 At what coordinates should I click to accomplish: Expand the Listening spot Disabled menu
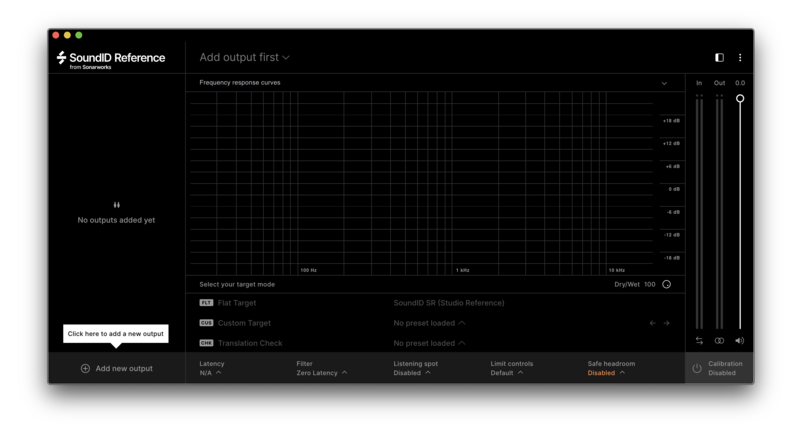coord(412,373)
